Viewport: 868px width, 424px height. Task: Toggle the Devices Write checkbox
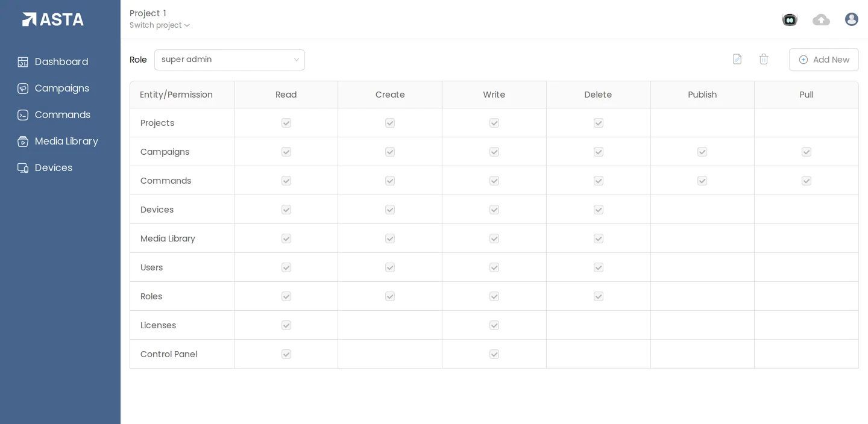point(494,210)
